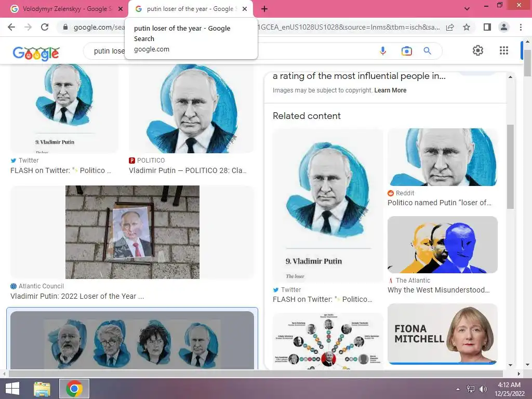Close the putin loser of the year tab
Image resolution: width=532 pixels, height=399 pixels.
tap(245, 9)
